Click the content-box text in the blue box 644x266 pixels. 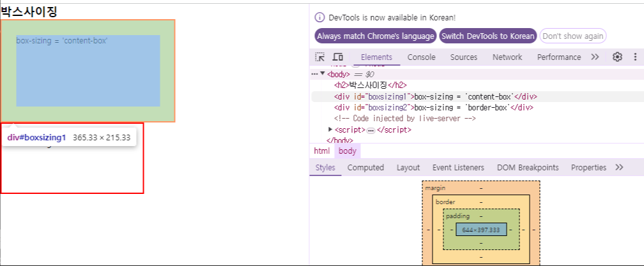pyautogui.click(x=61, y=41)
